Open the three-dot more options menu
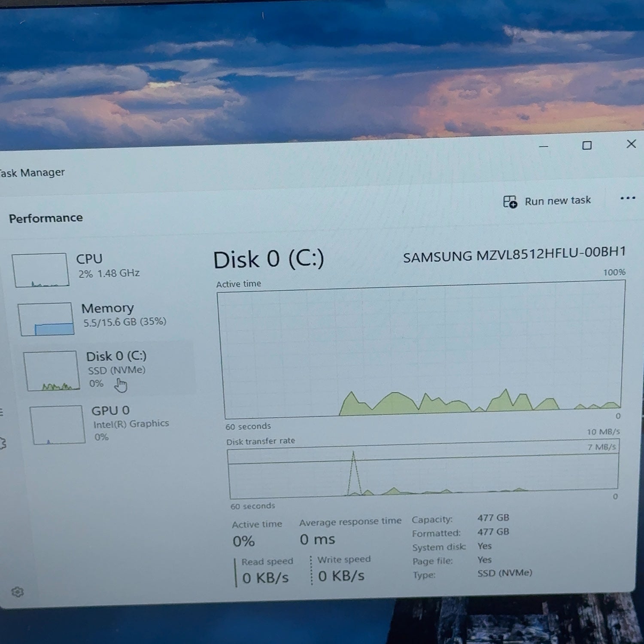This screenshot has width=644, height=644. pyautogui.click(x=628, y=198)
